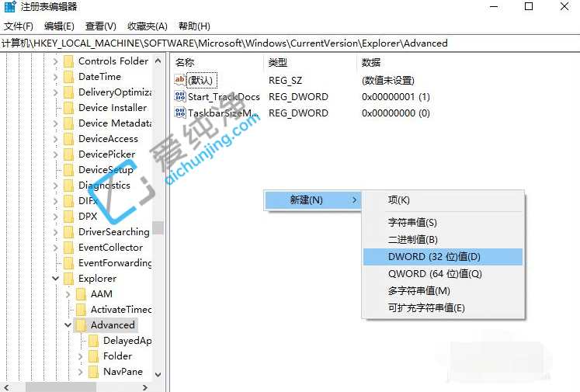Select the DIFx key in tree
This screenshot has height=392, width=580.
[88, 201]
